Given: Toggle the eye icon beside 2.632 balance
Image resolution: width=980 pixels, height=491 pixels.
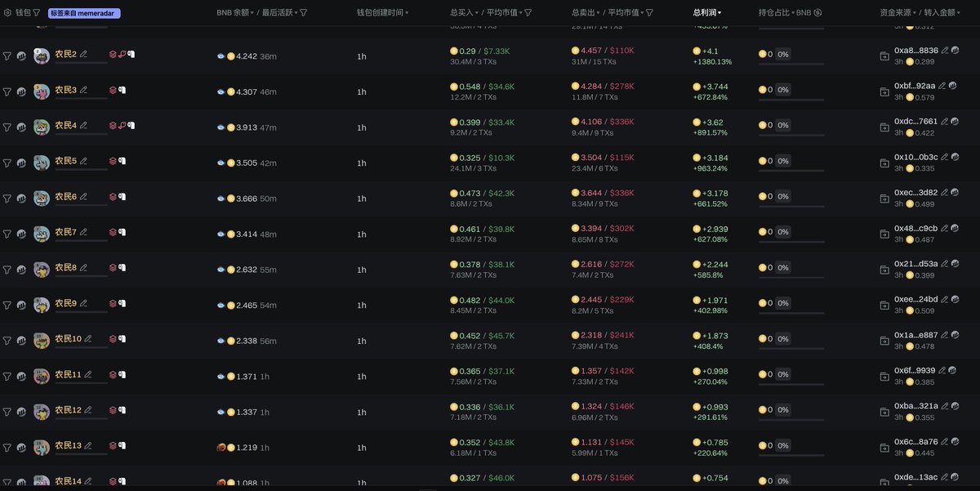Looking at the screenshot, I should pyautogui.click(x=220, y=270).
